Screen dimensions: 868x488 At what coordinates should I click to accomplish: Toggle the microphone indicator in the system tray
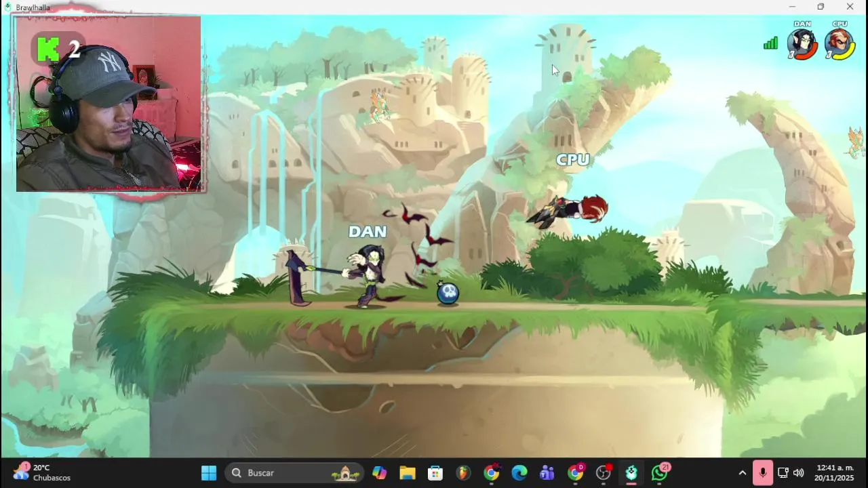click(x=762, y=472)
